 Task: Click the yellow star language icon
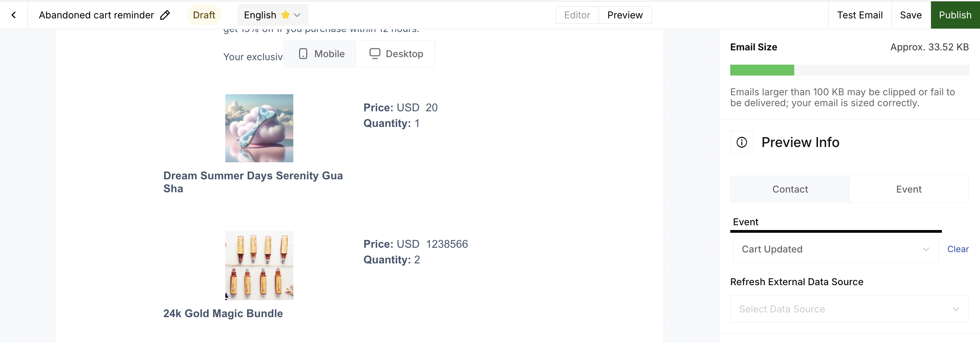(x=285, y=15)
